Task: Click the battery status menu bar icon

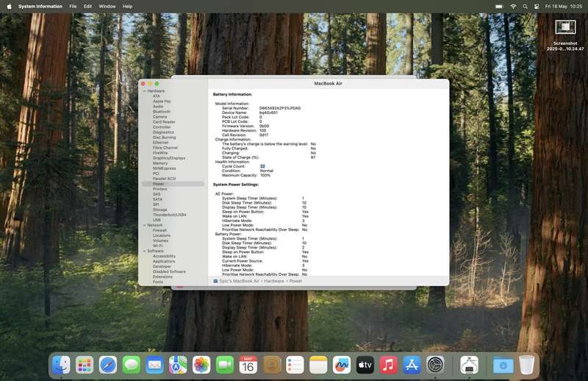Action: pyautogui.click(x=499, y=7)
